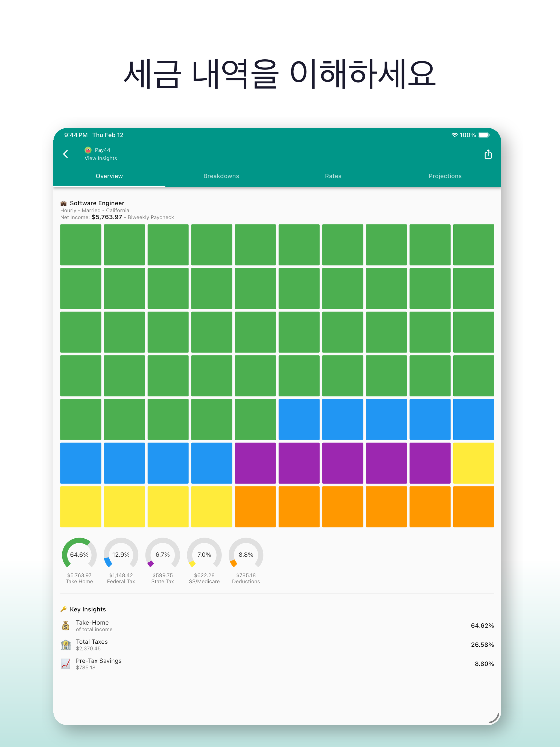Tap the 8.8% Deductions gauge

pos(246,555)
